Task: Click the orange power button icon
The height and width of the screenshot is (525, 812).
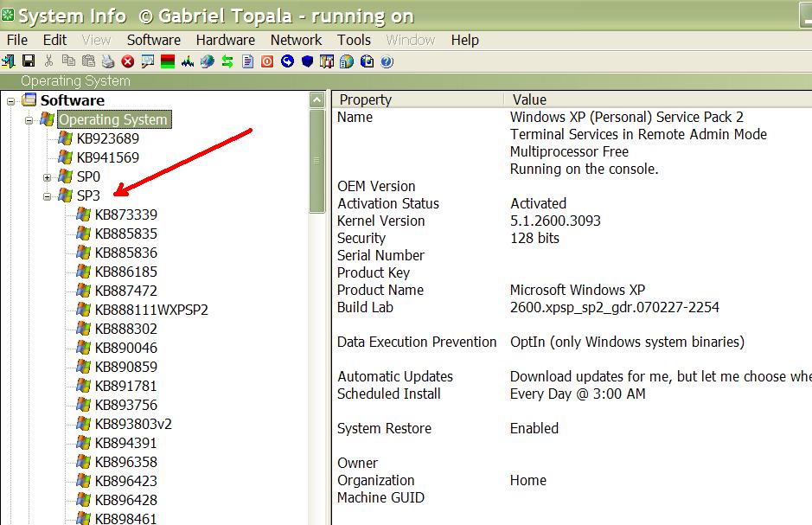Action: [x=267, y=62]
